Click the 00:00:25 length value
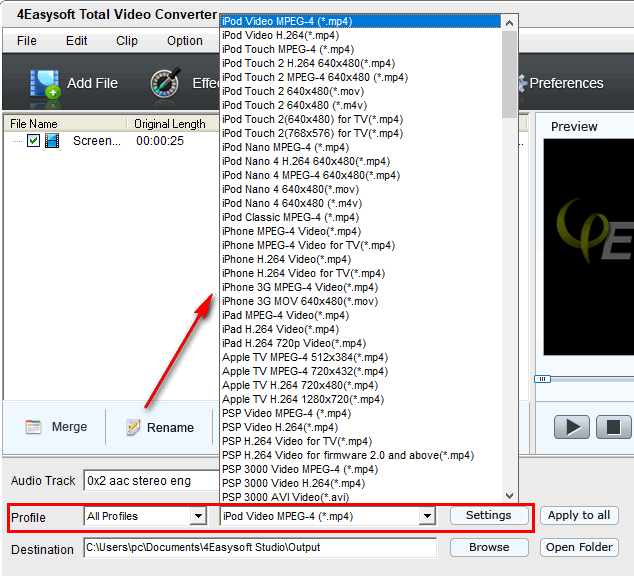The height and width of the screenshot is (576, 634). click(160, 141)
